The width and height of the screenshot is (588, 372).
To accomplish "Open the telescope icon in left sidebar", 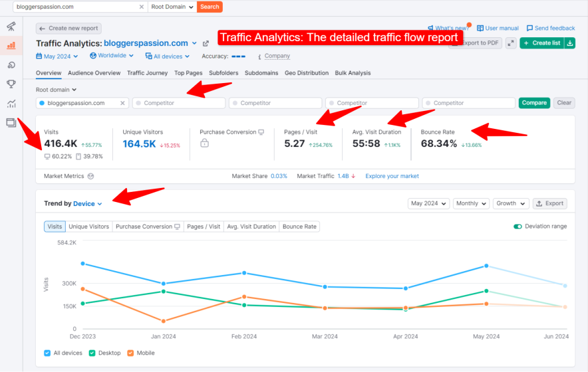I will click(x=11, y=26).
